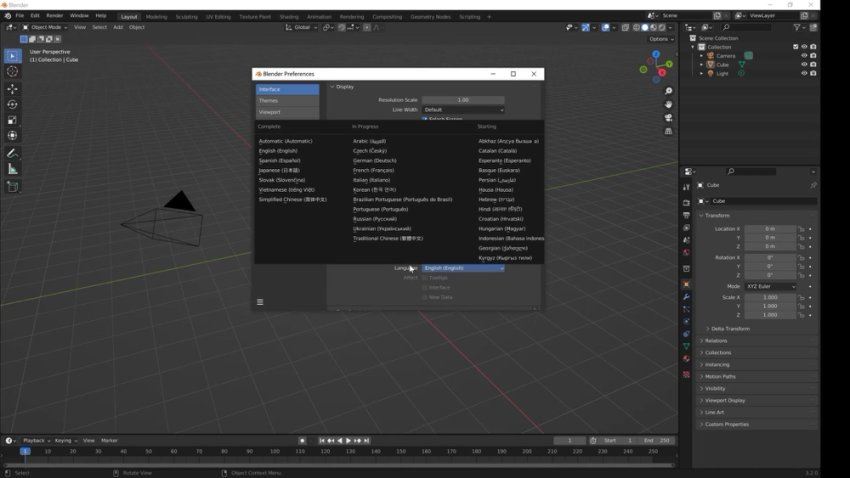The height and width of the screenshot is (478, 850).
Task: Click the timeline horizontal scrollbar
Action: point(339,465)
